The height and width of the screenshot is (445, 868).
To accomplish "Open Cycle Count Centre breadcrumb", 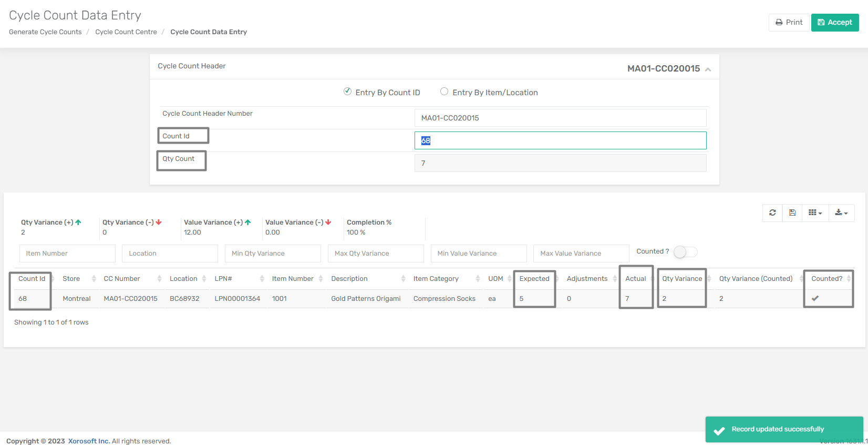I will pos(126,32).
